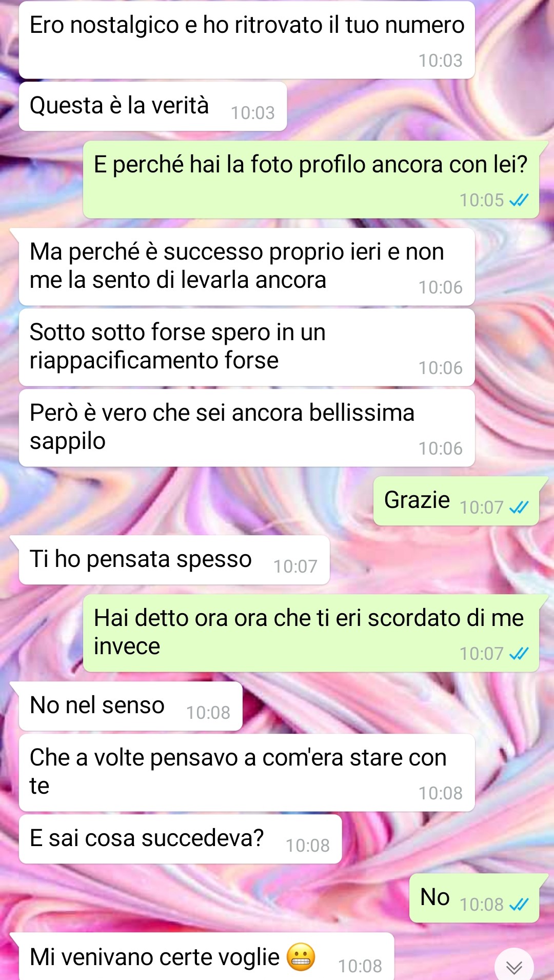Select the 'Ti ho pensata spesso' message
Image resolution: width=554 pixels, height=980 pixels.
[174, 560]
